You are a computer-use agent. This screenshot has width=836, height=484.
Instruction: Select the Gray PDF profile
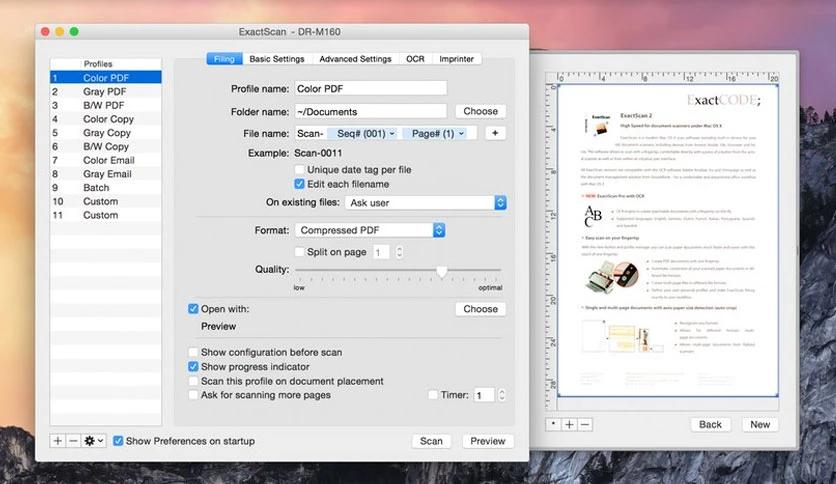pos(106,92)
